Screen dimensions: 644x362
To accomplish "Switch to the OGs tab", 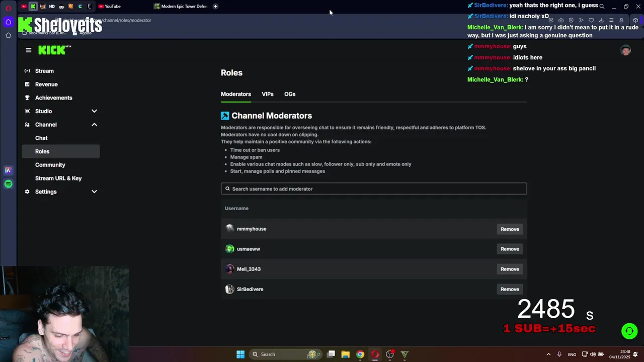I will point(290,94).
